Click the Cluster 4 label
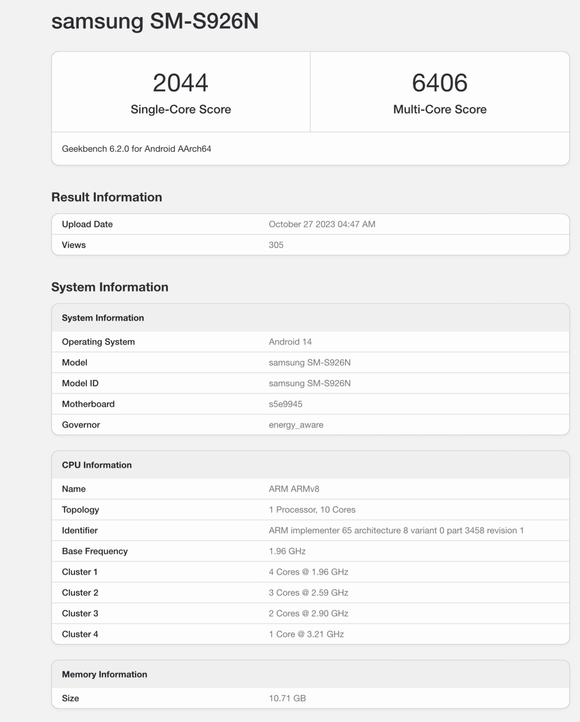 tap(80, 634)
